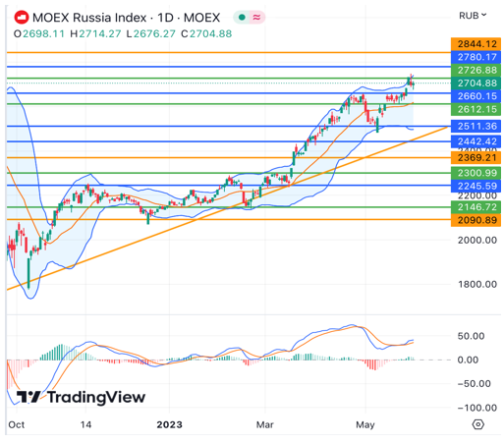Click the May date axis label
The image size is (504, 443).
[x=365, y=424]
